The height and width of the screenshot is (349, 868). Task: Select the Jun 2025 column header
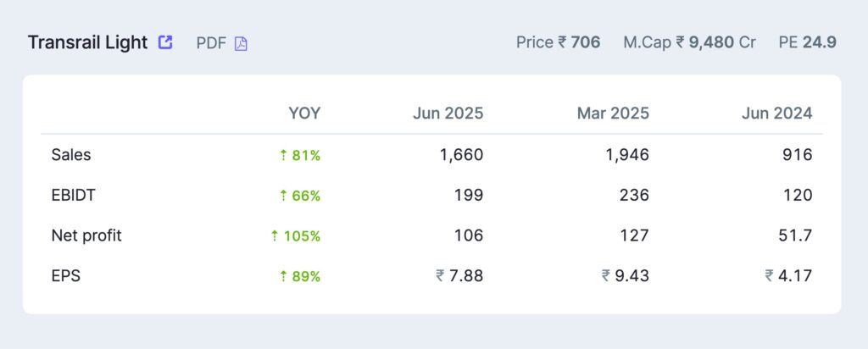click(x=448, y=114)
